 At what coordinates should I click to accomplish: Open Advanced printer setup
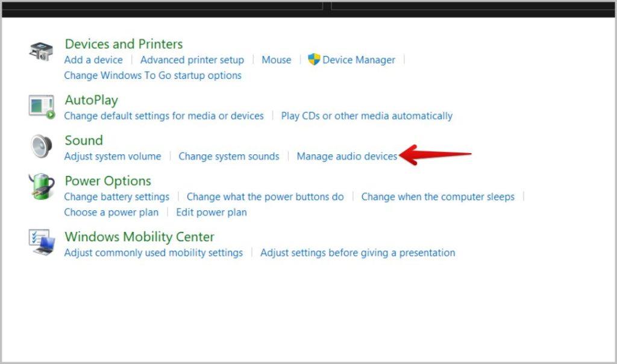click(192, 60)
